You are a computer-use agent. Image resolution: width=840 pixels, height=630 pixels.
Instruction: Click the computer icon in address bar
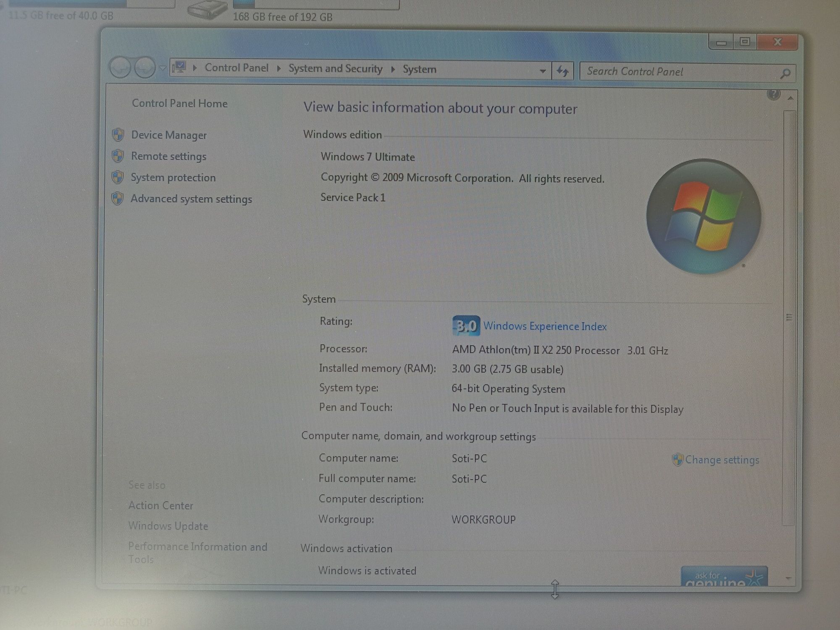coord(179,67)
